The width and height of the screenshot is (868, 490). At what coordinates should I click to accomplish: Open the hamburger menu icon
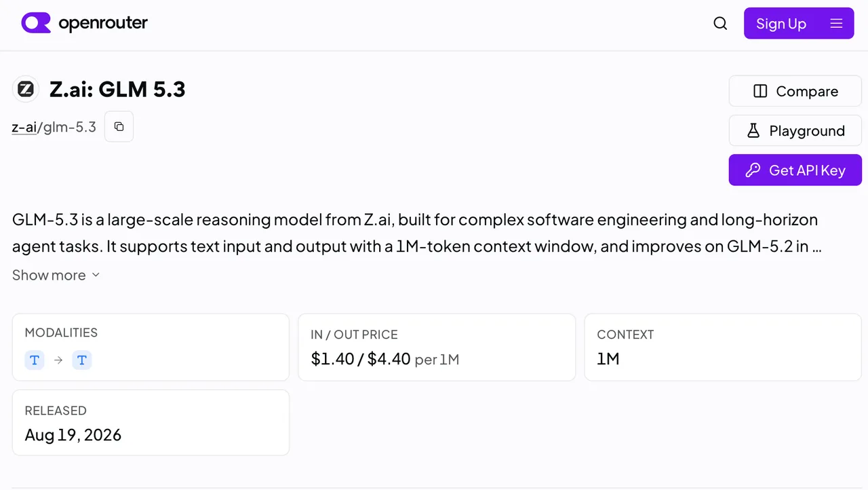coord(836,24)
